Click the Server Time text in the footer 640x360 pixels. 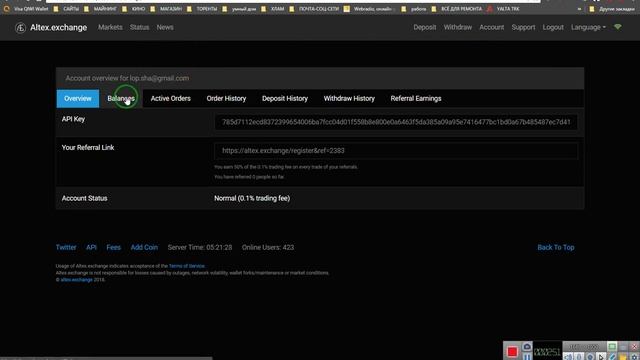pos(200,247)
